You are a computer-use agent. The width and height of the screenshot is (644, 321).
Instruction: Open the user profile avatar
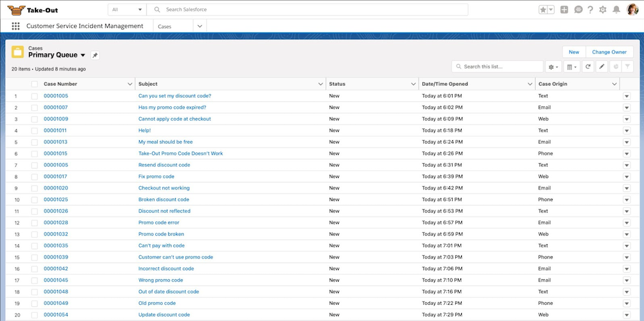(x=632, y=10)
